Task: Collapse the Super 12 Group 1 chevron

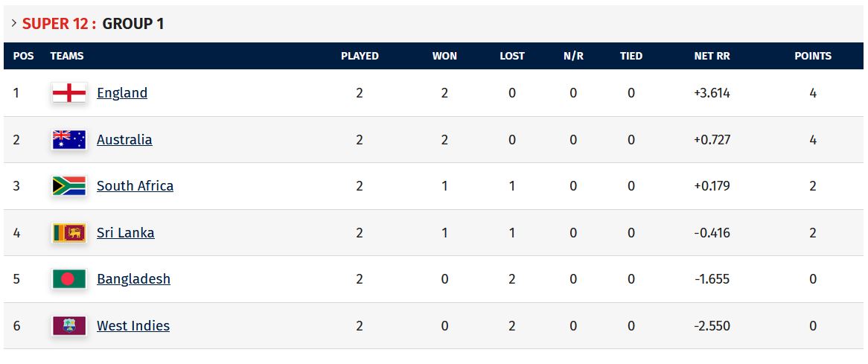Action: coord(14,23)
